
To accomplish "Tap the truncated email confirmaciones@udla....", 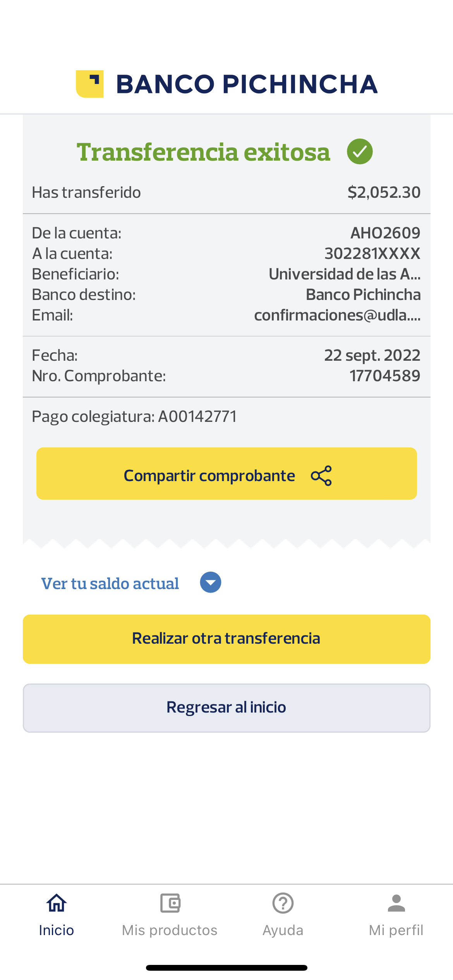I will click(337, 315).
